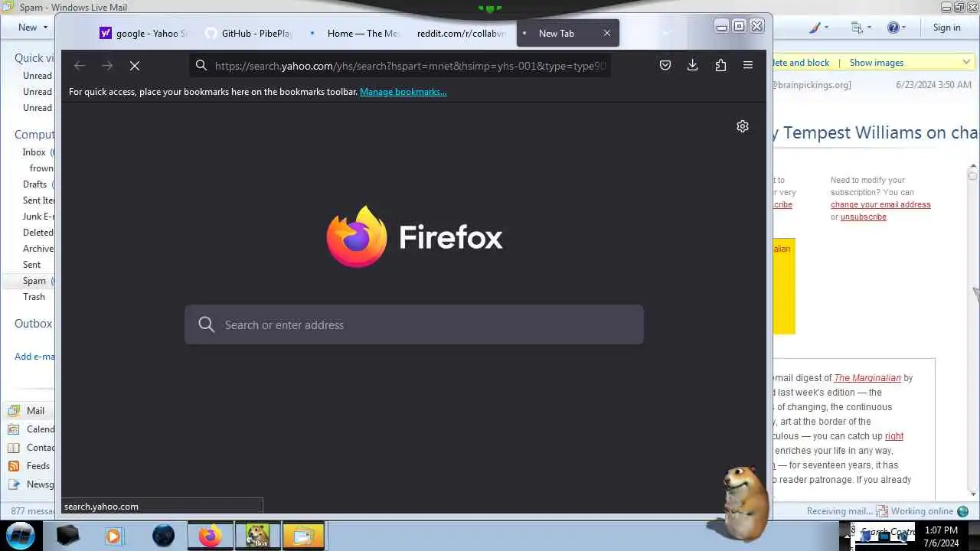Click New in Windows Live Mail
Screen dimensions: 980x551
[x=28, y=28]
